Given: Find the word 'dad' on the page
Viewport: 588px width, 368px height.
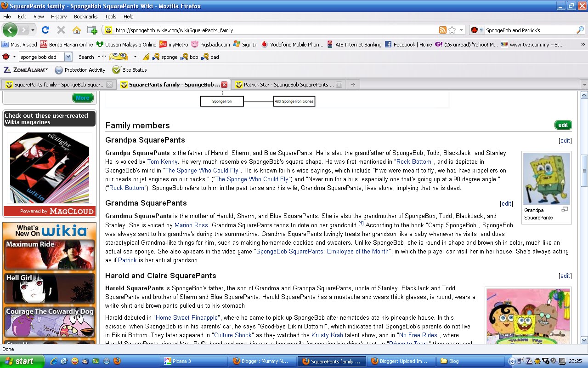Looking at the screenshot, I should [210, 57].
